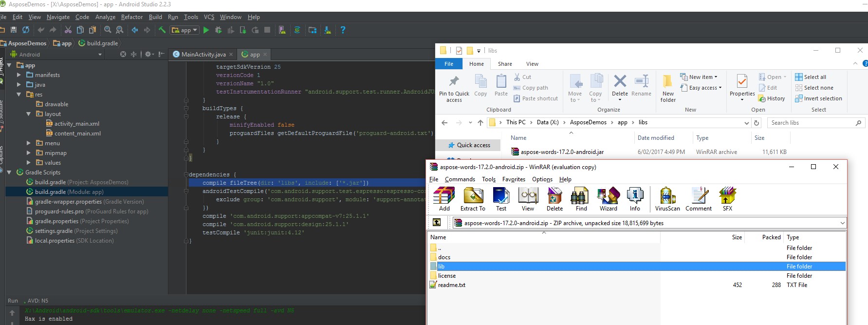Open the Refactor menu in Android Studio
Screen dimensions: 868x325
[132, 17]
